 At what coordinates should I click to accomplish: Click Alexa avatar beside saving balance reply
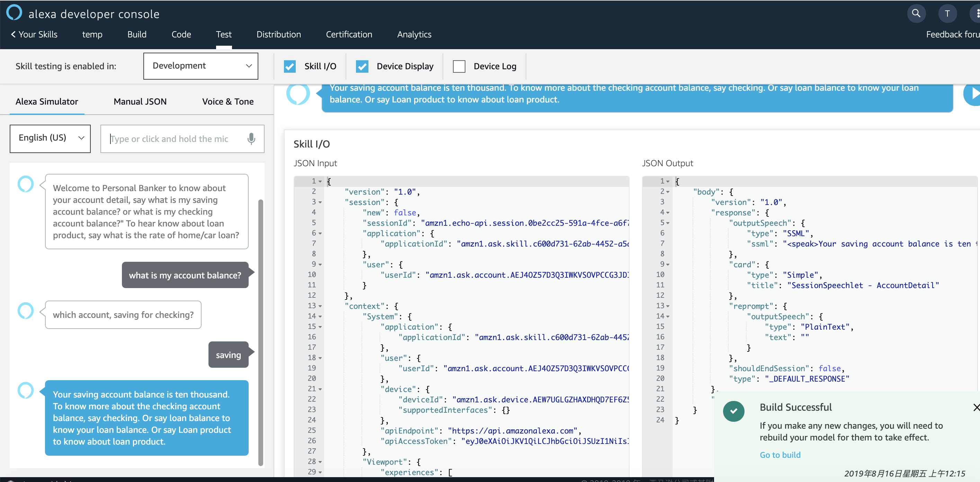pos(26,390)
